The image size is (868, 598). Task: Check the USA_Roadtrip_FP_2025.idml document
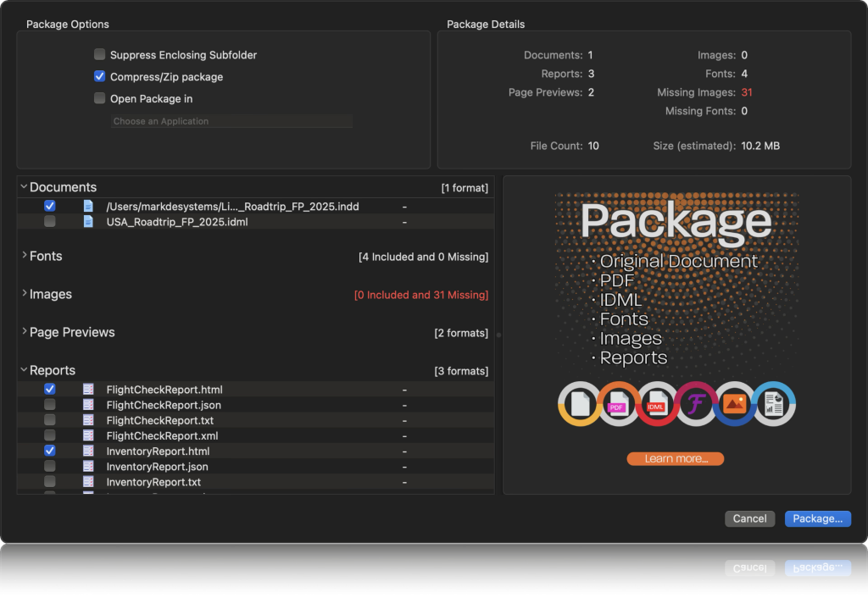click(50, 221)
